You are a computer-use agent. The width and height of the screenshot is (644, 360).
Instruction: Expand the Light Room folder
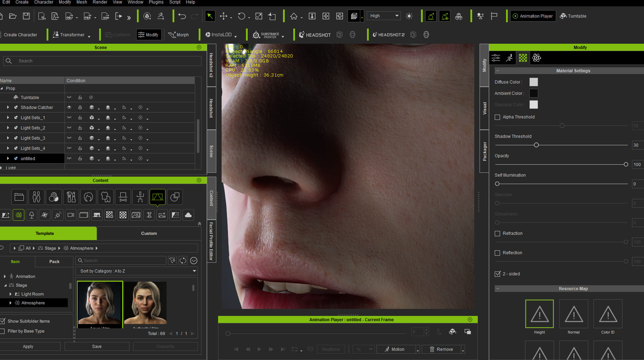pyautogui.click(x=10, y=294)
